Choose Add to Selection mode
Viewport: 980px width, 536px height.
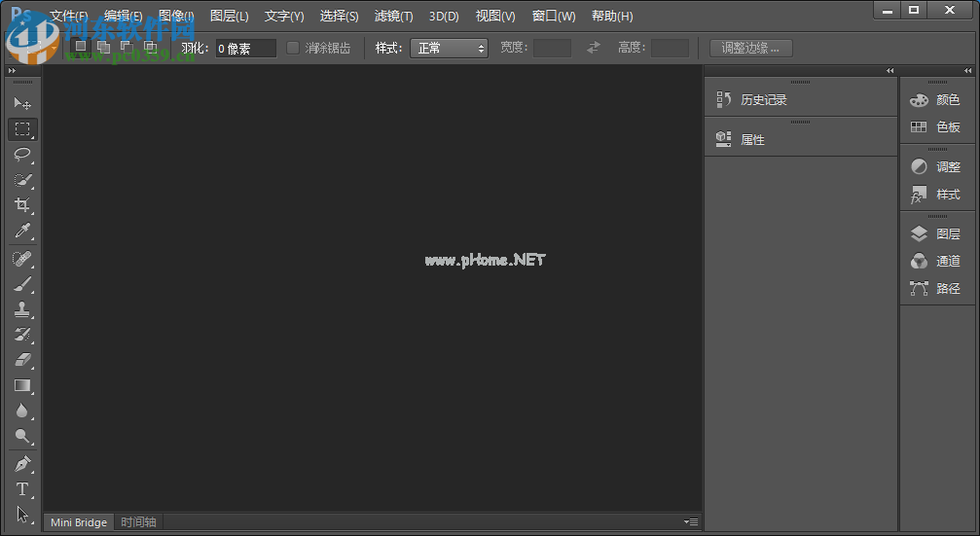pyautogui.click(x=104, y=47)
